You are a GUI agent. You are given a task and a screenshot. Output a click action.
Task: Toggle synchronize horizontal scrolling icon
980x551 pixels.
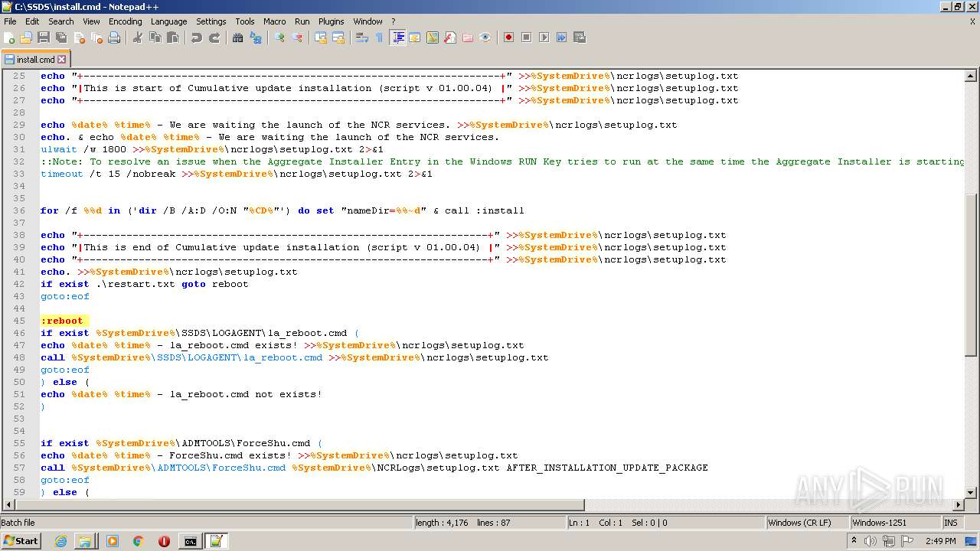tap(338, 37)
